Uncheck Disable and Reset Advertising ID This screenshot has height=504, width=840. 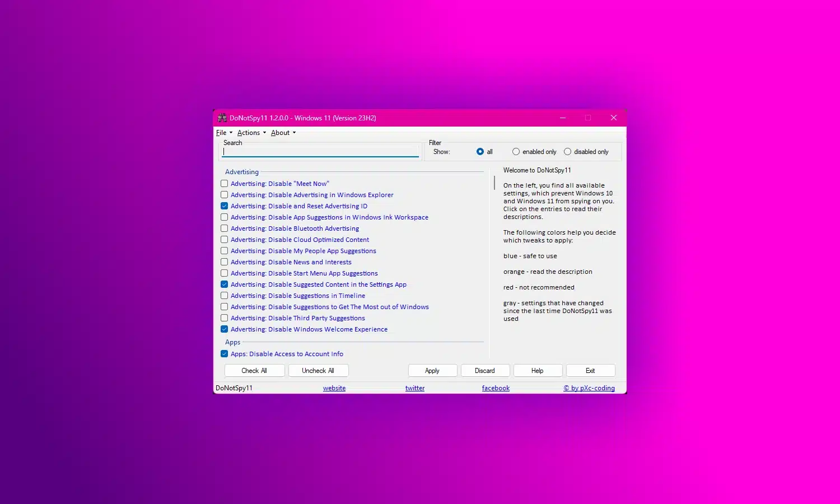click(x=225, y=206)
